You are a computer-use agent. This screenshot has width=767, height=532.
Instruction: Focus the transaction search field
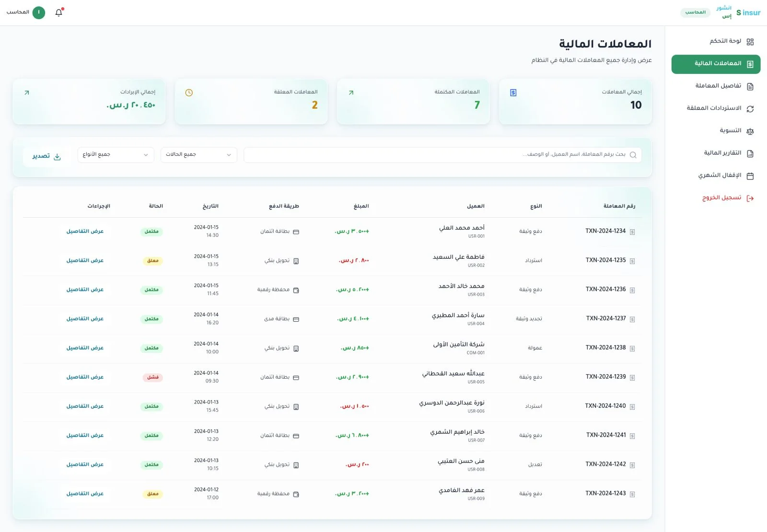(x=442, y=155)
